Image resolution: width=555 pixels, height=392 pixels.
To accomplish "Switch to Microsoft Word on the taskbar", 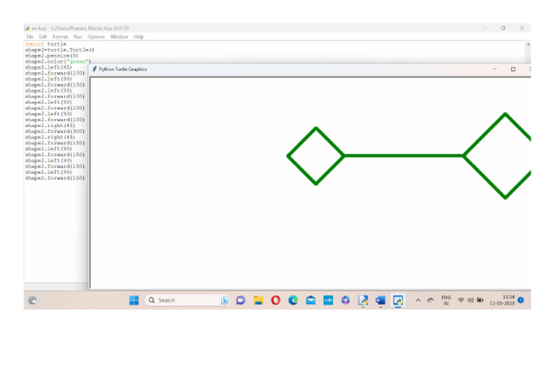I will [381, 300].
